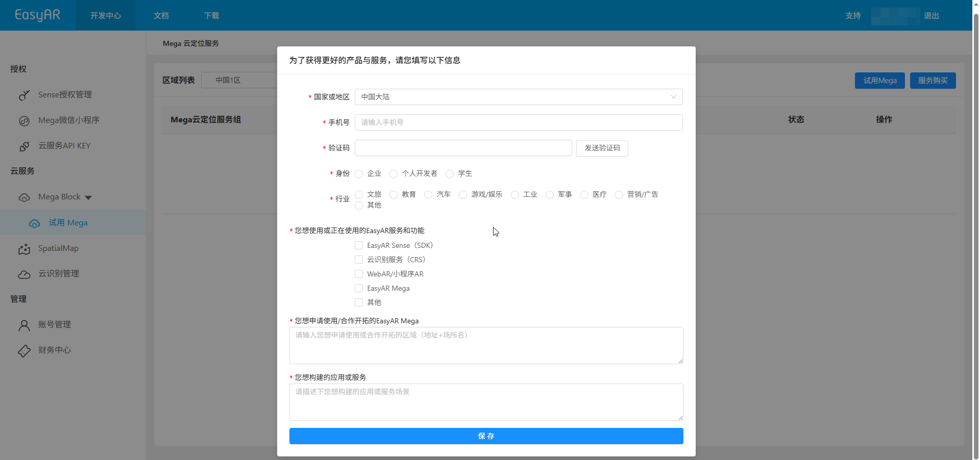Click the 账号管理 user icon
This screenshot has width=980, height=460.
coord(24,325)
